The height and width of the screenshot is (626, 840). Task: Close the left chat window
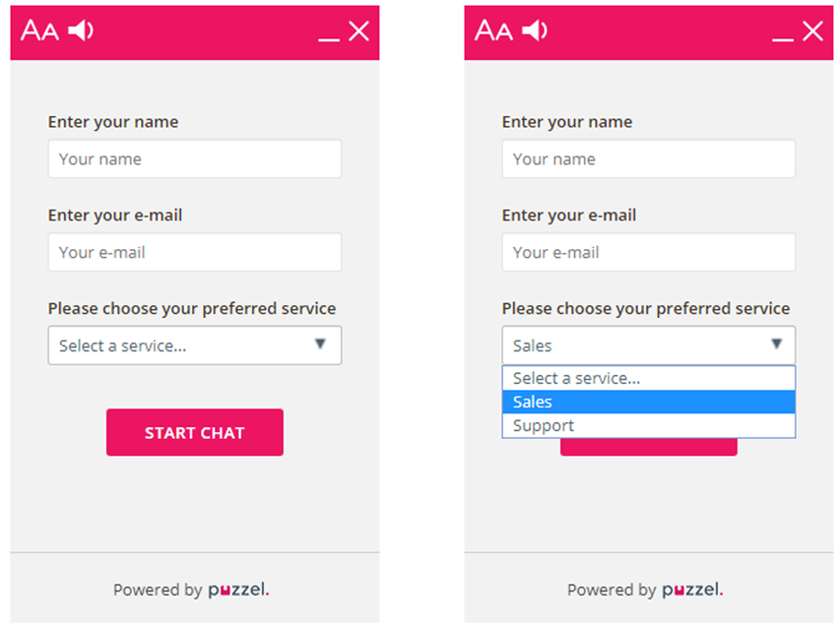(359, 31)
